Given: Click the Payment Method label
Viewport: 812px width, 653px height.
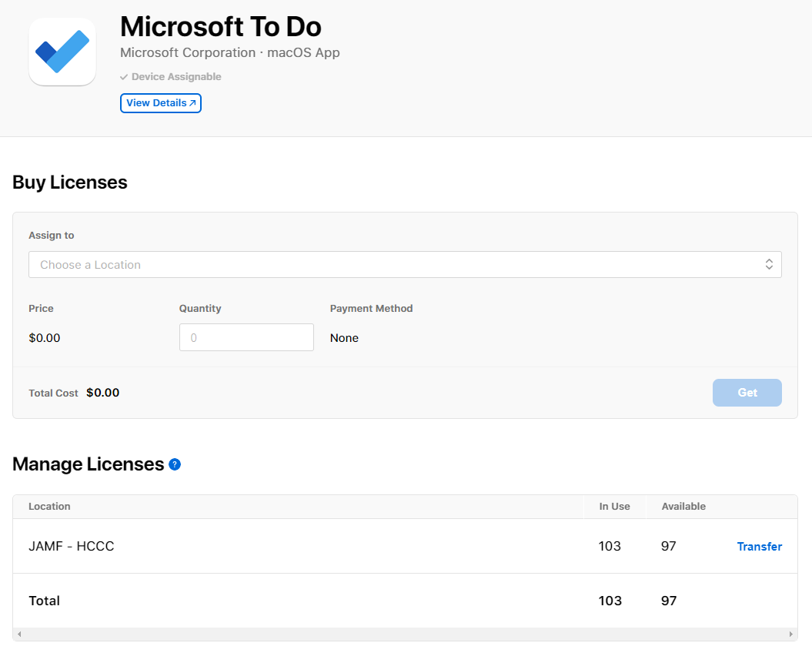Looking at the screenshot, I should [x=371, y=308].
